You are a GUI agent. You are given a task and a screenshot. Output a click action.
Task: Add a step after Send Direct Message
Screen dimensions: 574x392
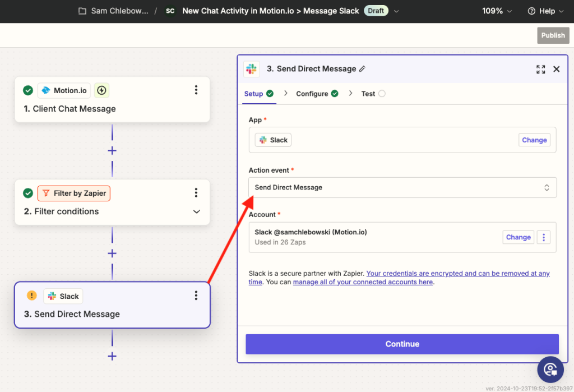pos(112,356)
